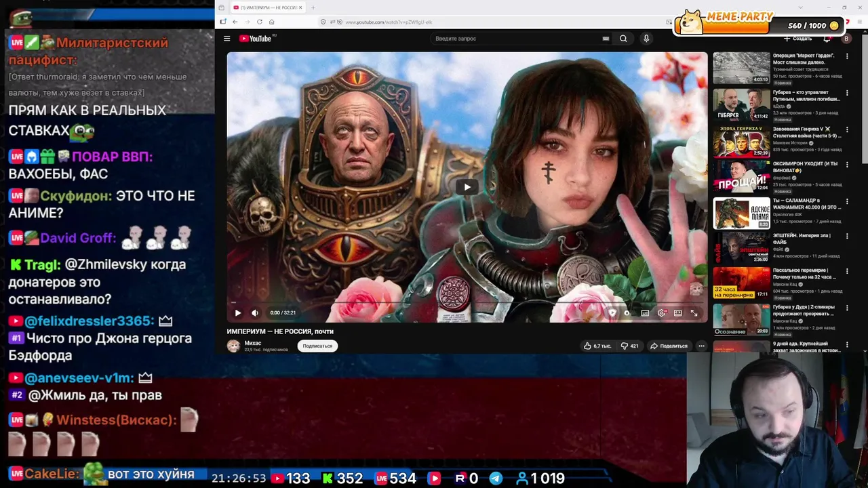This screenshot has height=488, width=868.
Task: Open the account avatar menu
Action: (846, 39)
